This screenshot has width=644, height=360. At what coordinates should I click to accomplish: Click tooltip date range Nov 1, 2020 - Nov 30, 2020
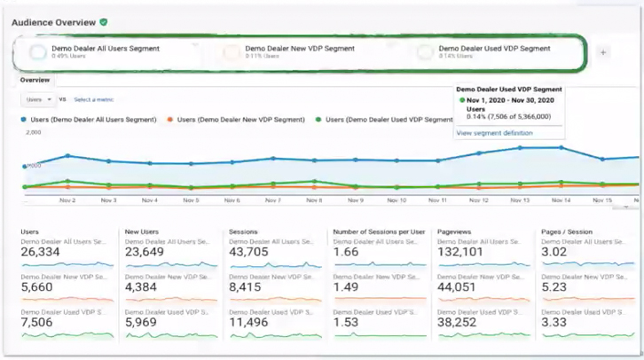(x=510, y=100)
